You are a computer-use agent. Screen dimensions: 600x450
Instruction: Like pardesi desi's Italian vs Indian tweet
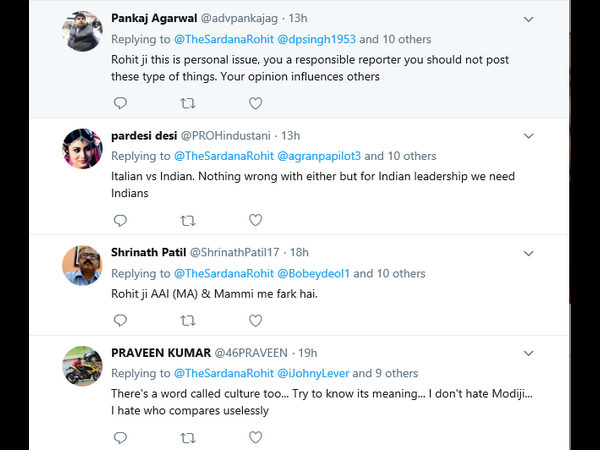(x=254, y=220)
